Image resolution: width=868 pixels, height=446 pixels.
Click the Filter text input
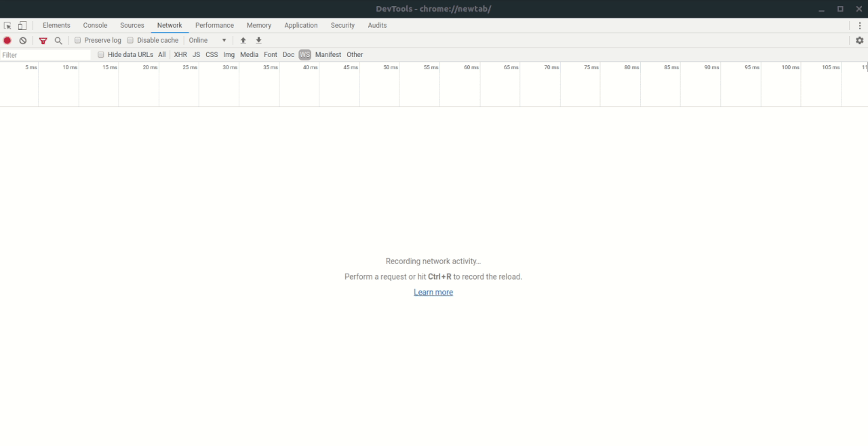coord(45,55)
